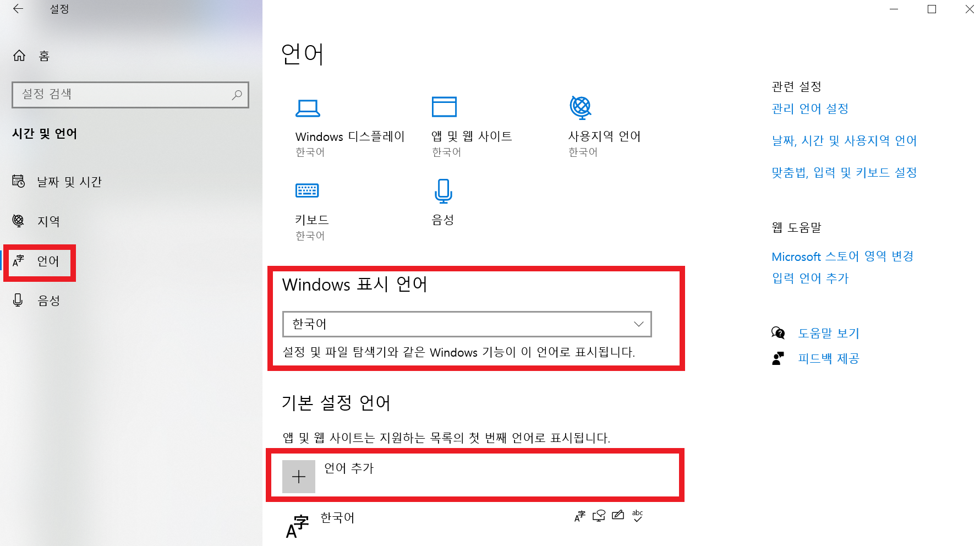
Task: Click the 웹 도움말 heading
Action: 796,228
